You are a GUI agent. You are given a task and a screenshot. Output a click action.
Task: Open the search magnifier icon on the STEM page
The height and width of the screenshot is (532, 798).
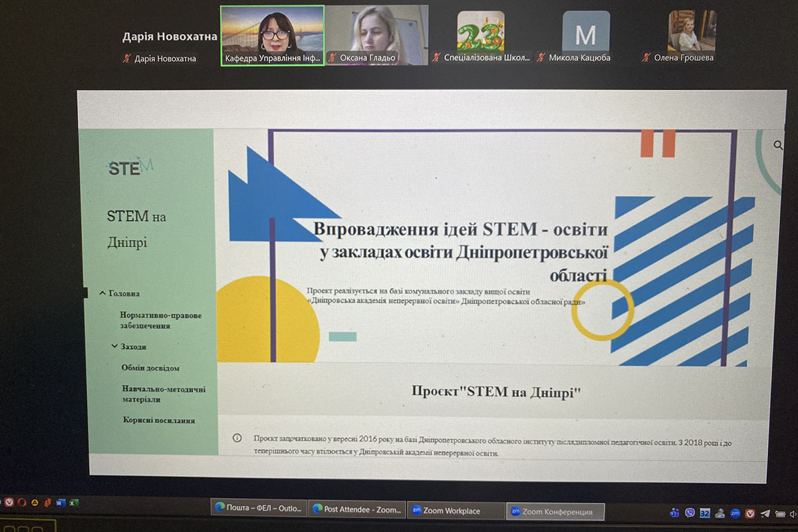pyautogui.click(x=778, y=145)
